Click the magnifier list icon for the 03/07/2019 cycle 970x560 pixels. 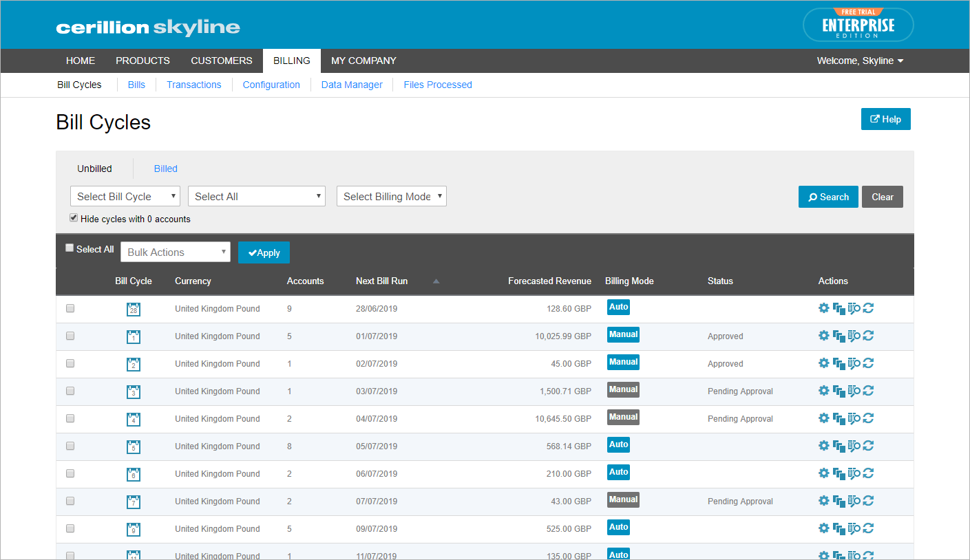(854, 390)
